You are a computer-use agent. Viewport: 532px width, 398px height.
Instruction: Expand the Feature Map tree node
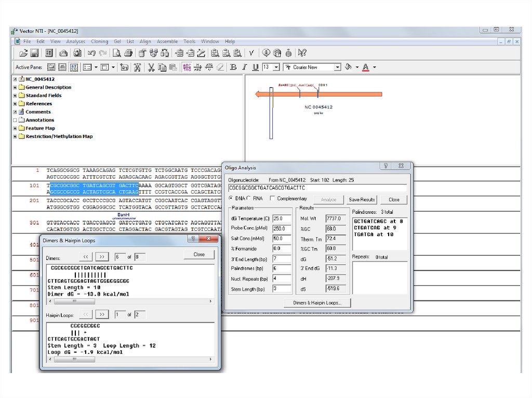15,128
